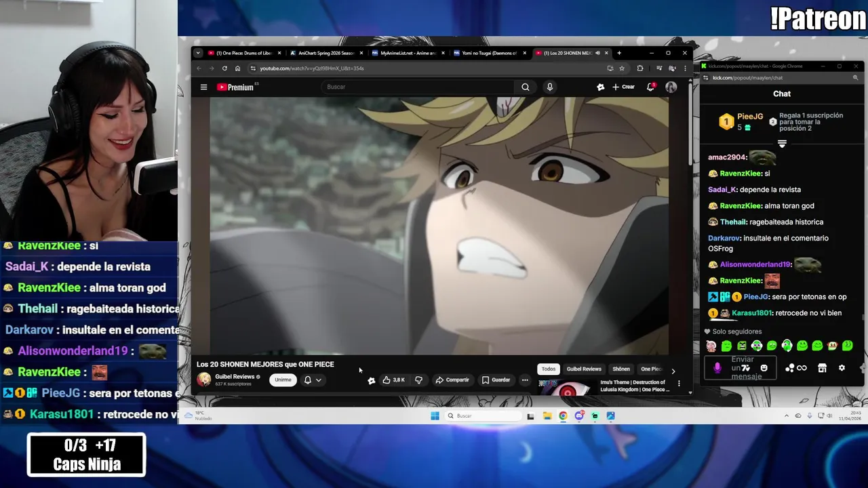This screenshot has width=868, height=488.
Task: Select the Guibel Reviews filter chip
Action: (584, 369)
